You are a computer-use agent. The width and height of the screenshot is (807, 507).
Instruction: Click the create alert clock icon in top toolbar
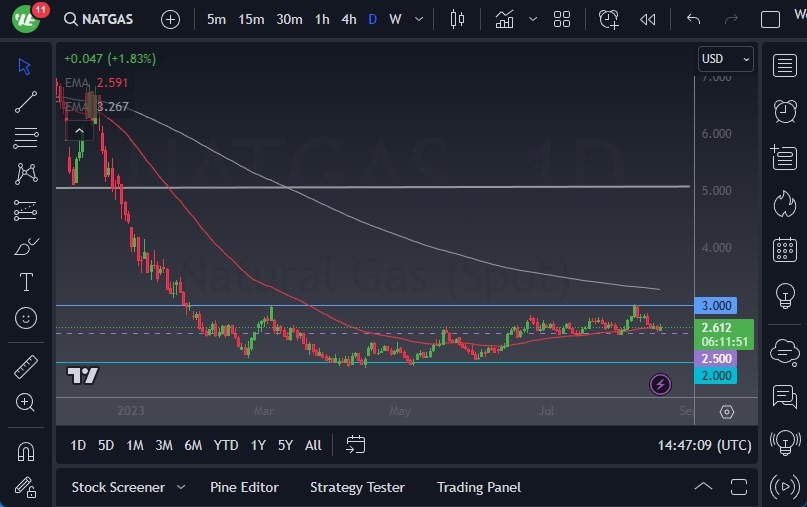(608, 19)
